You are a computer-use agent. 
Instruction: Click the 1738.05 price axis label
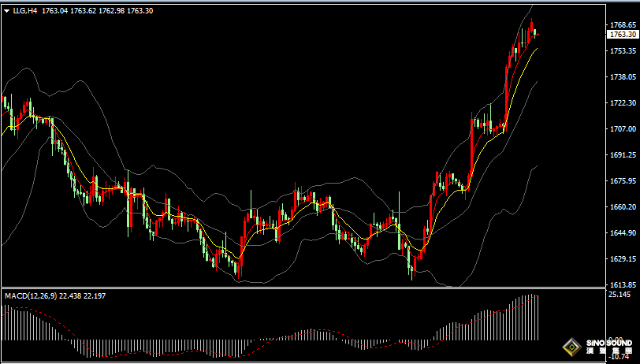(623, 77)
